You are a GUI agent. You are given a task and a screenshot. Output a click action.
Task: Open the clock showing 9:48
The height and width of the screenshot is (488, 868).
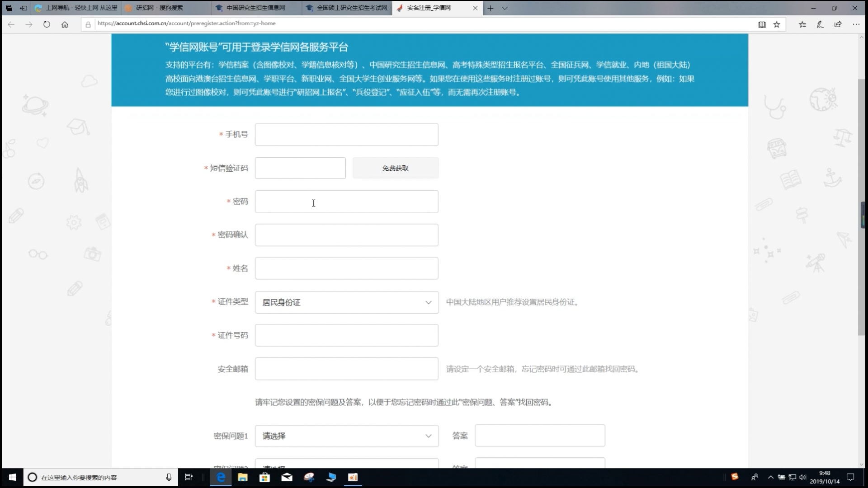(825, 477)
